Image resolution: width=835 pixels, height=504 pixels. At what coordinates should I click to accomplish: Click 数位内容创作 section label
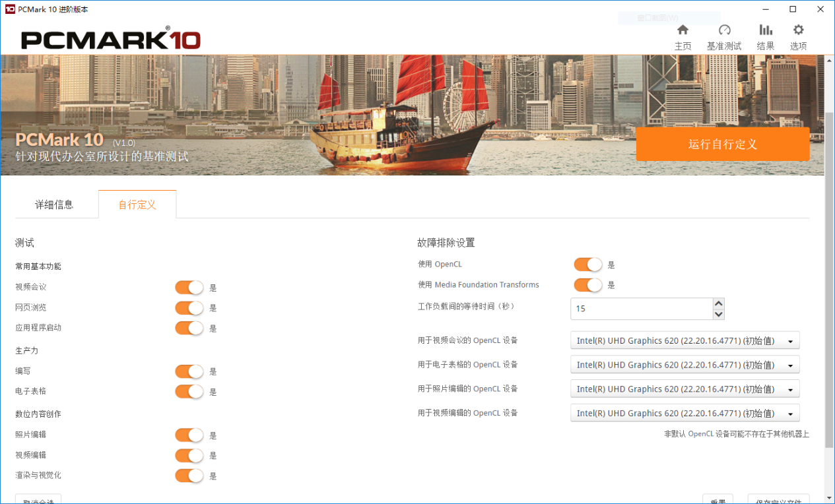pyautogui.click(x=38, y=414)
